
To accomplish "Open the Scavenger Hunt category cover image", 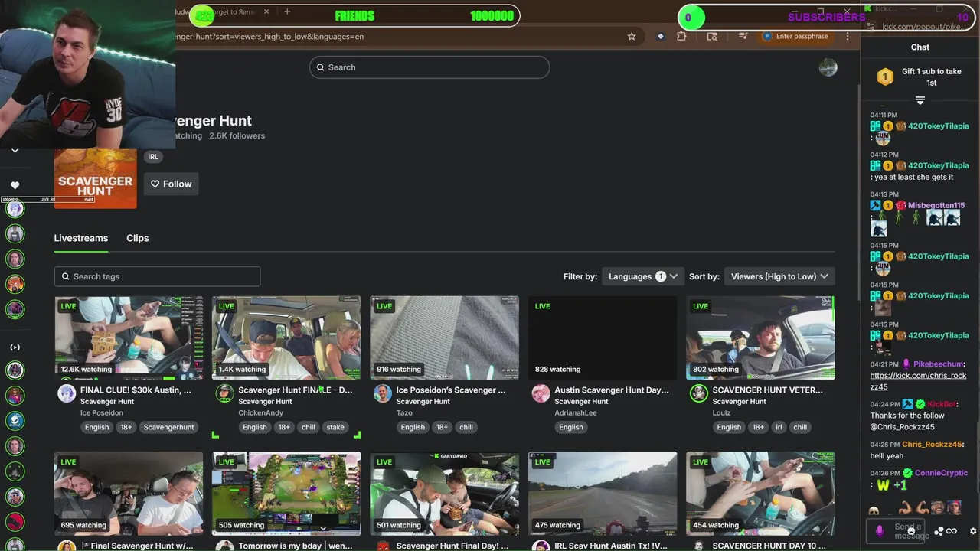I will point(95,178).
